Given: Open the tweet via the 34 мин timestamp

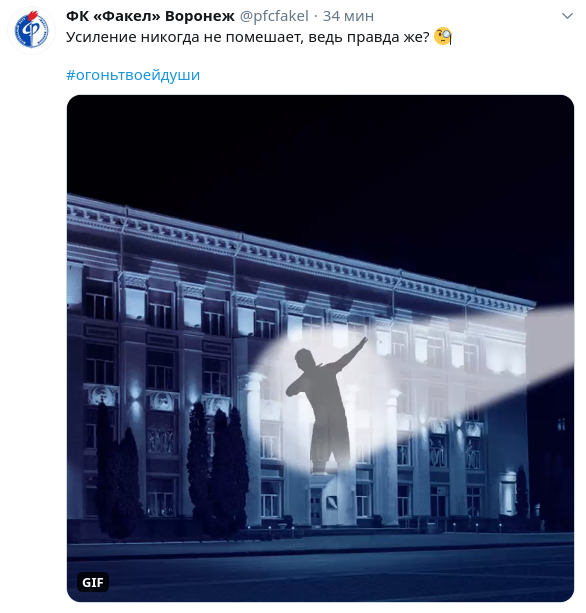Looking at the screenshot, I should (x=348, y=16).
